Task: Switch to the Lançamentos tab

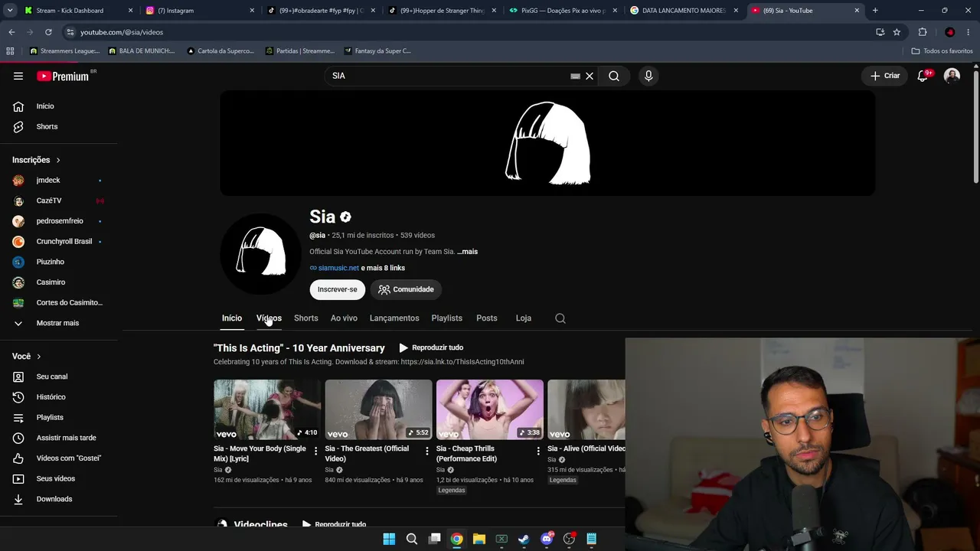Action: [x=394, y=318]
